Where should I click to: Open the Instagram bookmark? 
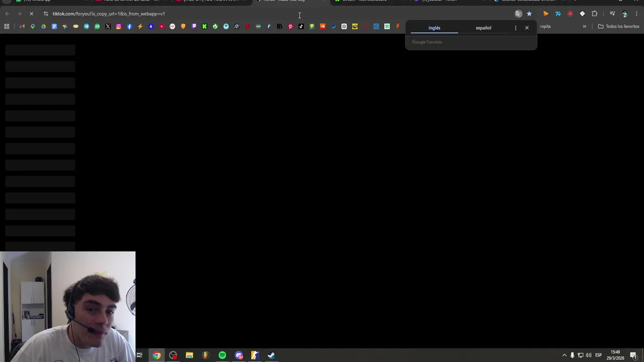click(x=119, y=26)
